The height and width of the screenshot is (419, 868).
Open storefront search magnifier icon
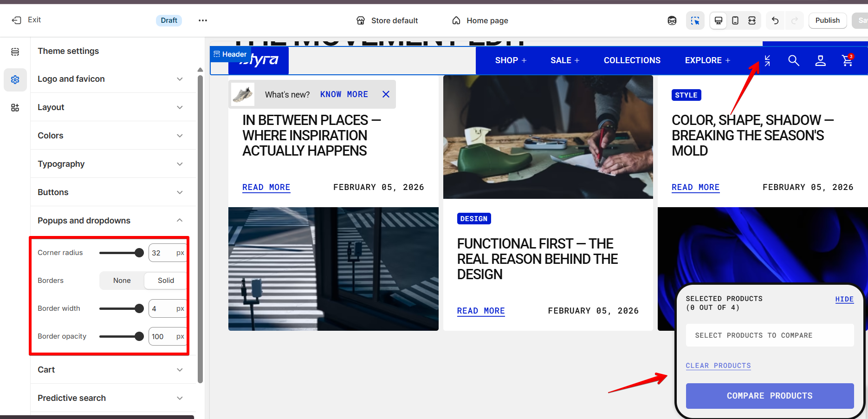point(794,60)
